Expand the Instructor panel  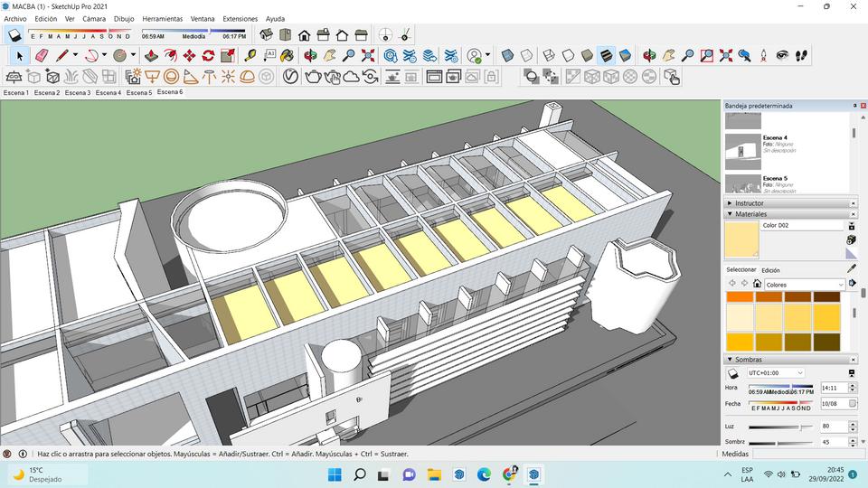pyautogui.click(x=749, y=203)
